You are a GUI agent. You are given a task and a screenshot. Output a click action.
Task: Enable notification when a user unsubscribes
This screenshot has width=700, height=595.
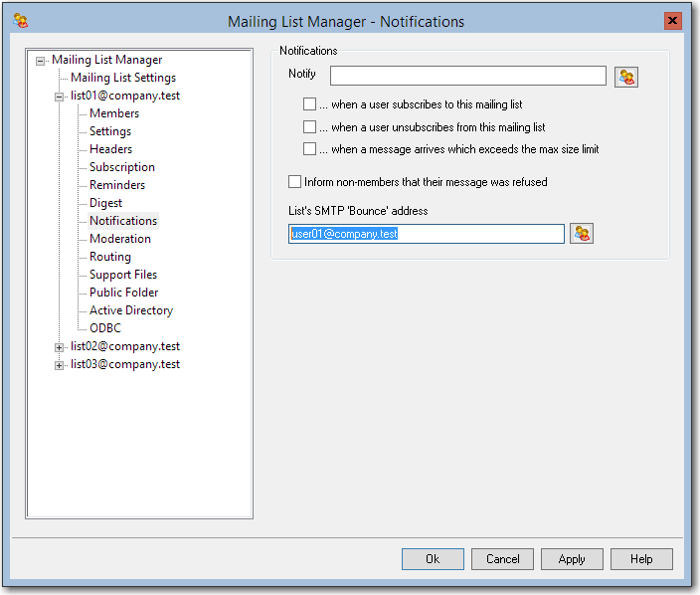click(x=309, y=127)
